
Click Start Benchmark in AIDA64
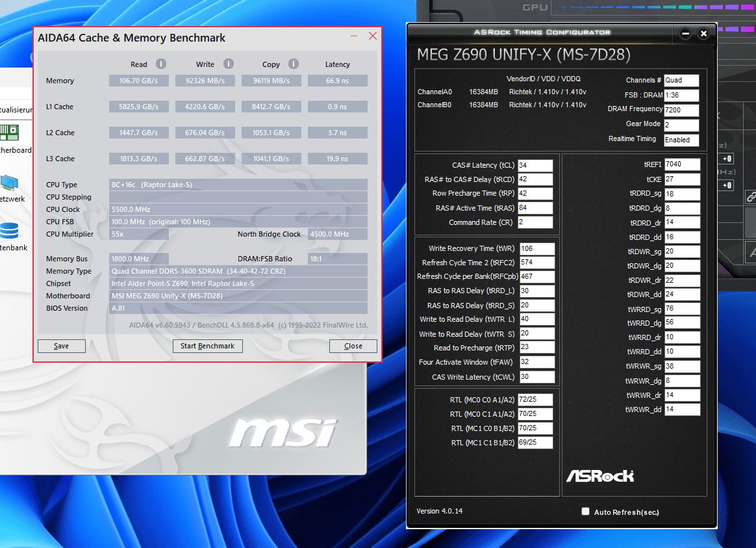207,346
